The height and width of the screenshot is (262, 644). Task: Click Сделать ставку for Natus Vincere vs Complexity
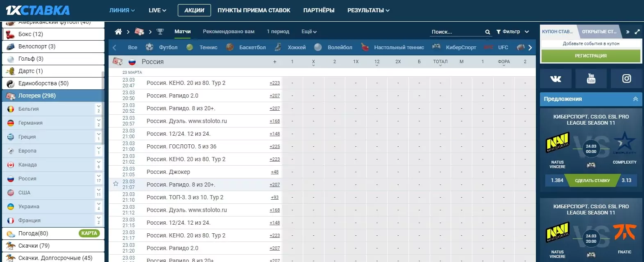592,180
